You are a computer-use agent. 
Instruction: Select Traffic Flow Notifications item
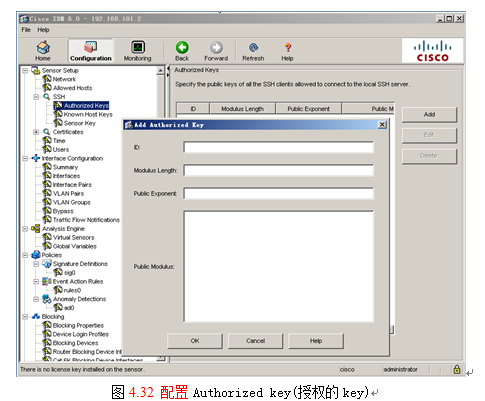tap(86, 220)
